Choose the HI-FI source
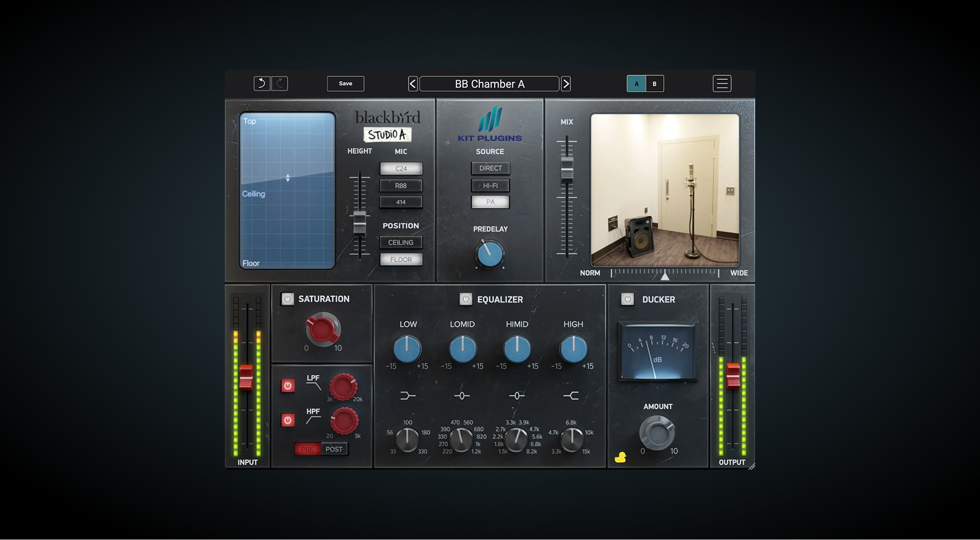 [491, 185]
